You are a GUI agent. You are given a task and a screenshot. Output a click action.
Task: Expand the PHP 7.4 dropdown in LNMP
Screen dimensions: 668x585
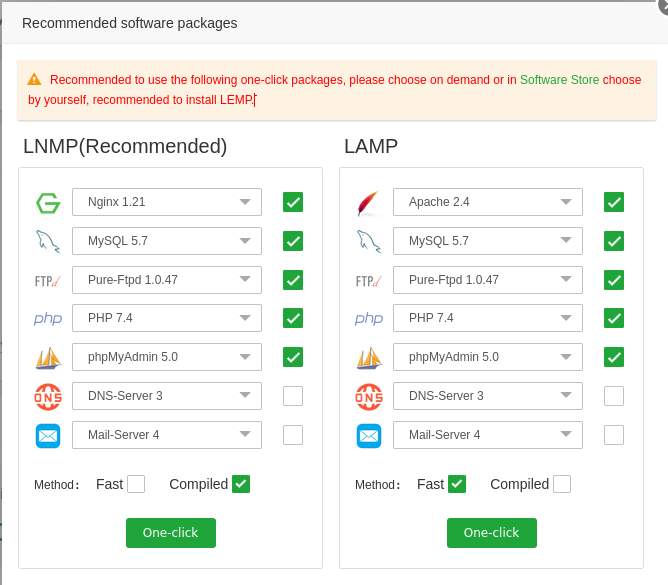(x=167, y=318)
